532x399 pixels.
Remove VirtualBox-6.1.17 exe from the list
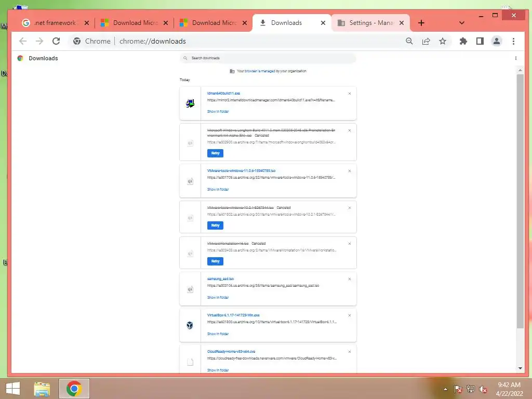coord(350,315)
